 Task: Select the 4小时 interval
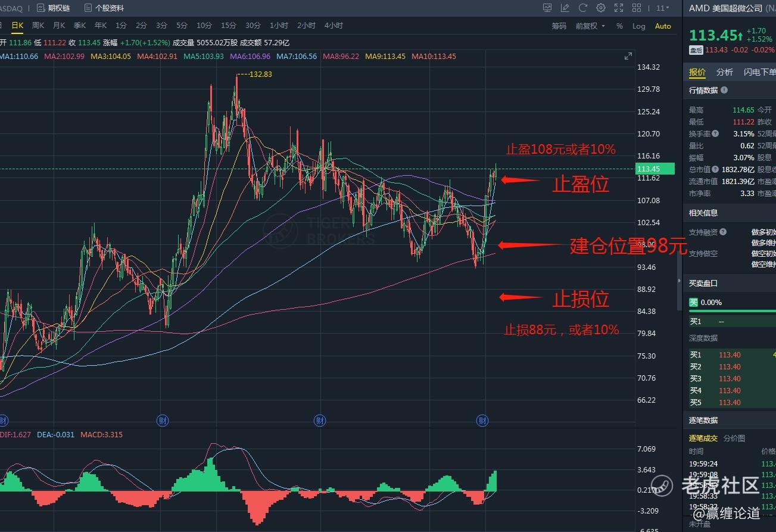pyautogui.click(x=334, y=26)
